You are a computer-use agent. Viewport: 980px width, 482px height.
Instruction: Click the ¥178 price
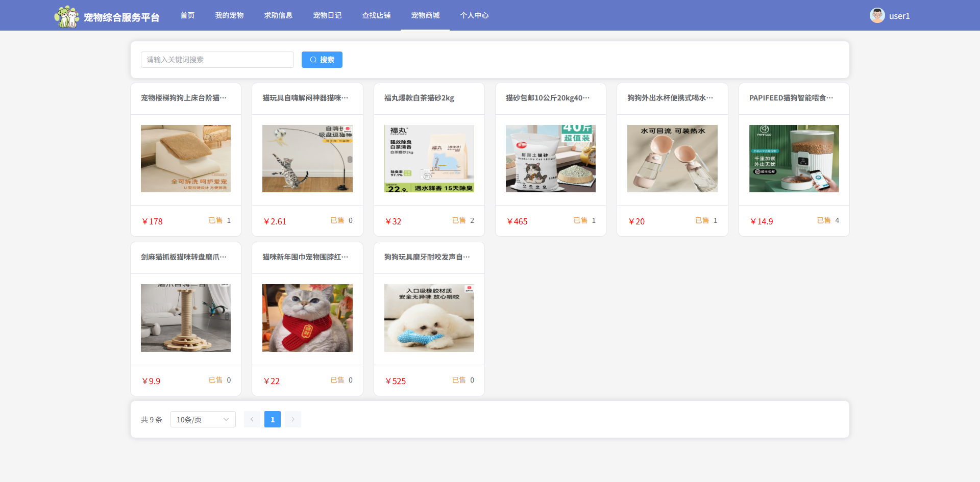152,221
